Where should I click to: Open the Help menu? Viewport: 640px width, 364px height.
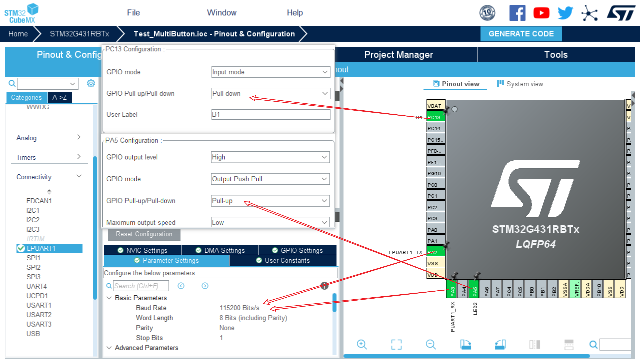294,13
